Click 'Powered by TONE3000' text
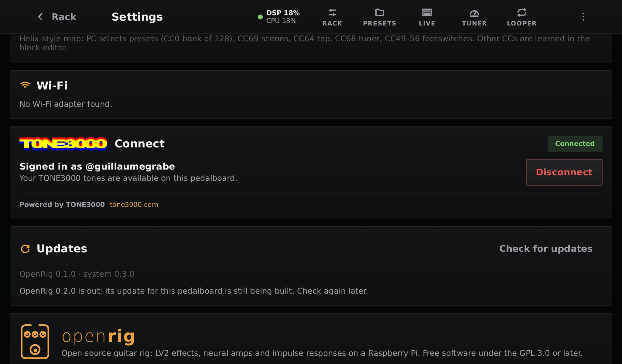 click(62, 204)
